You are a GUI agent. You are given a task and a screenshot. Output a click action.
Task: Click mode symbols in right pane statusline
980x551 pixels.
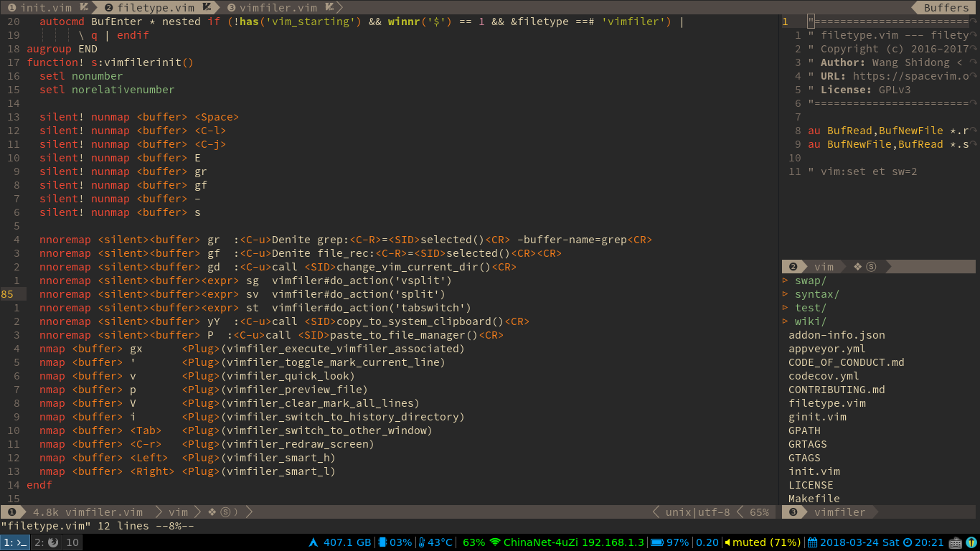865,267
